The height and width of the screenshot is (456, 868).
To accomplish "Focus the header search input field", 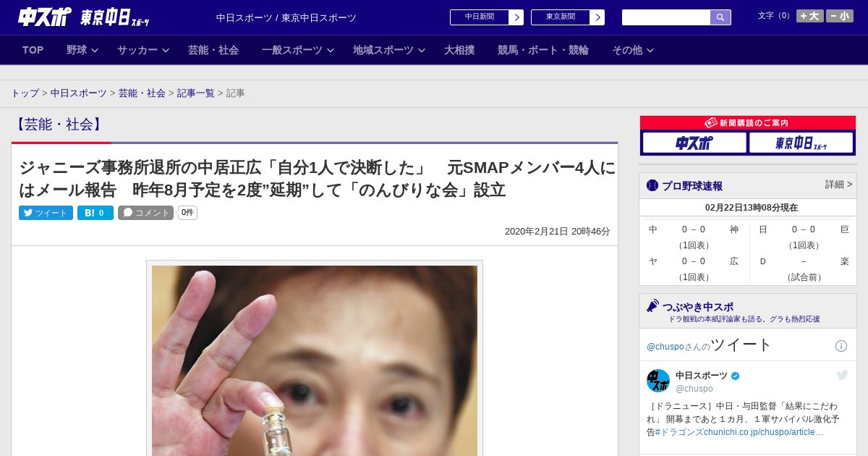I will 666,17.
